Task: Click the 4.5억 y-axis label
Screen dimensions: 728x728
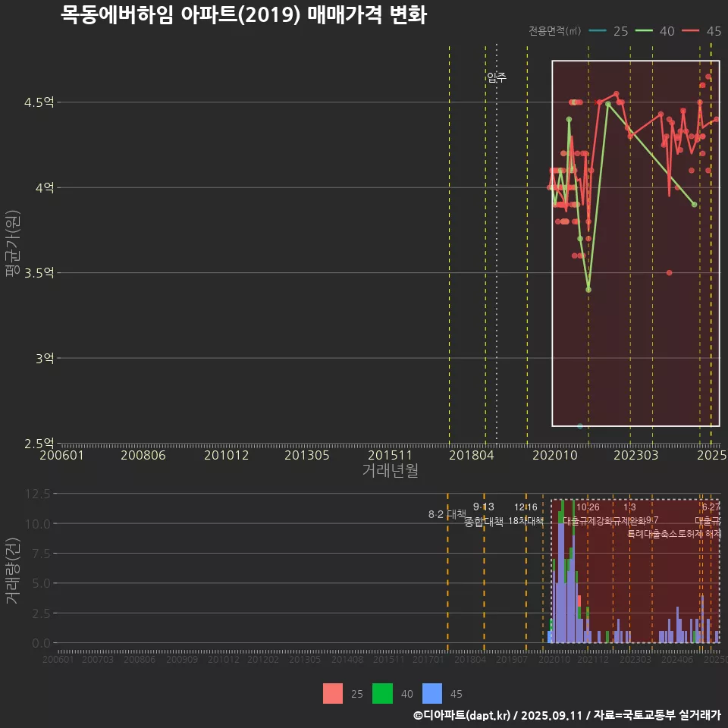Action: pyautogui.click(x=39, y=102)
